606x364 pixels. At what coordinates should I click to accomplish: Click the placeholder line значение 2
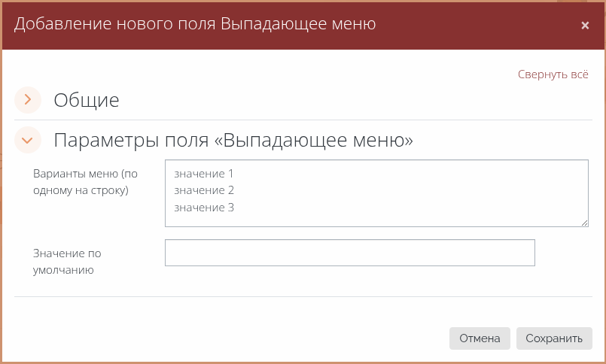pos(204,190)
